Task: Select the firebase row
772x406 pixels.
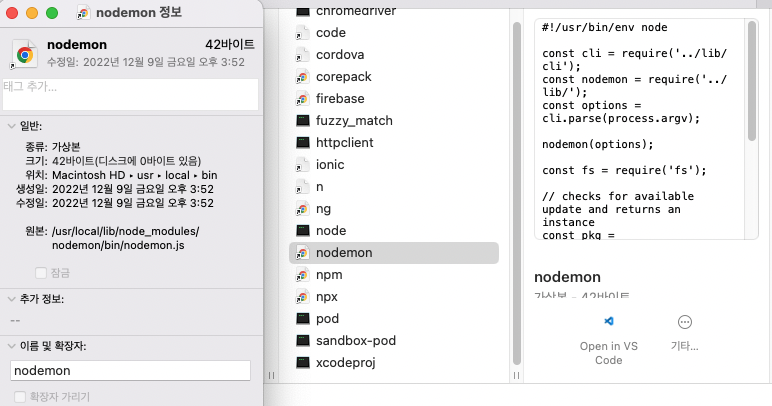Action: point(394,98)
